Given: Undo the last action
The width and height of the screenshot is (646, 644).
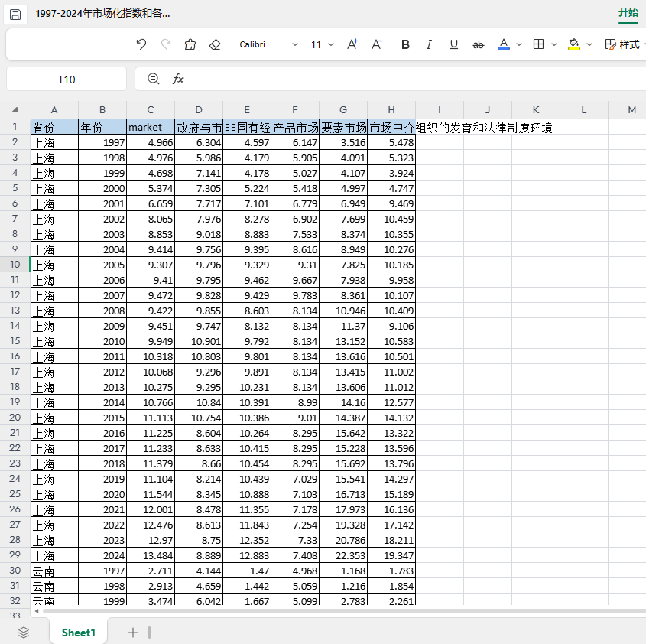Looking at the screenshot, I should coord(141,44).
